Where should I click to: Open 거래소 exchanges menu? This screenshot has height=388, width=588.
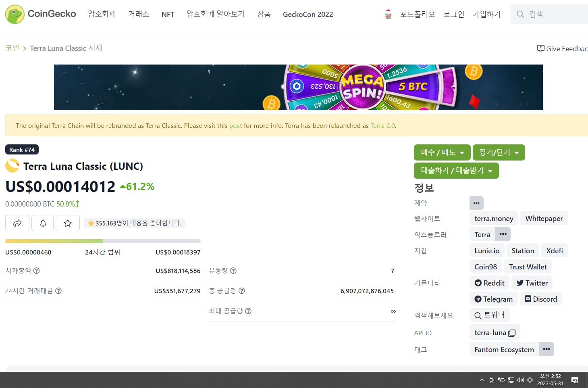[139, 14]
